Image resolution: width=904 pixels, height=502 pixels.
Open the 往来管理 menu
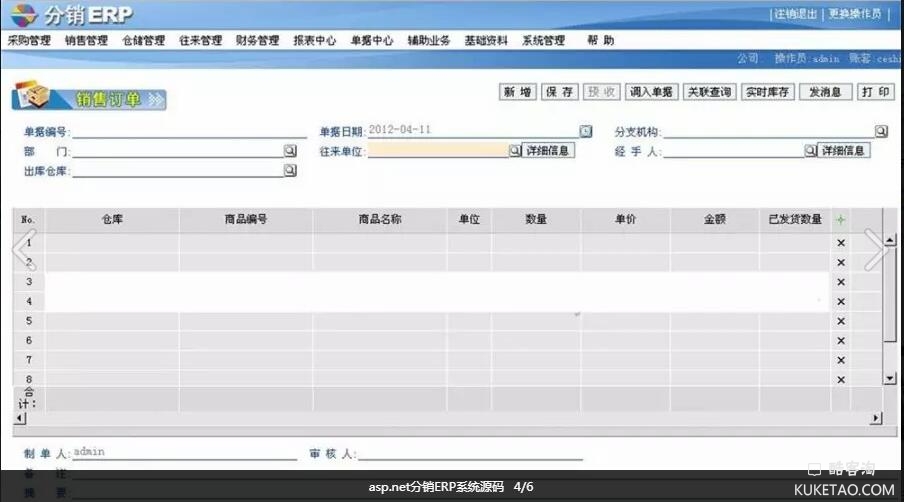pos(201,40)
